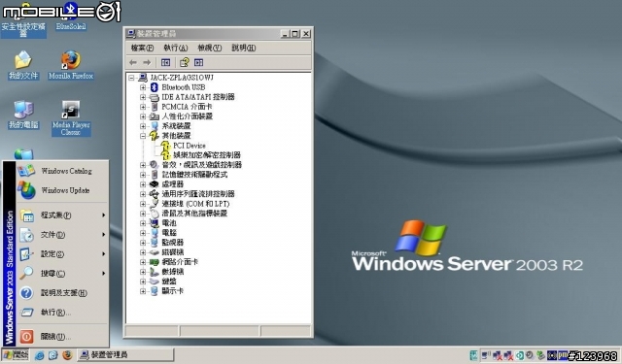Open the 檔案(F) menu in Device Manager
Screen dimensions: 622x364
tap(142, 48)
